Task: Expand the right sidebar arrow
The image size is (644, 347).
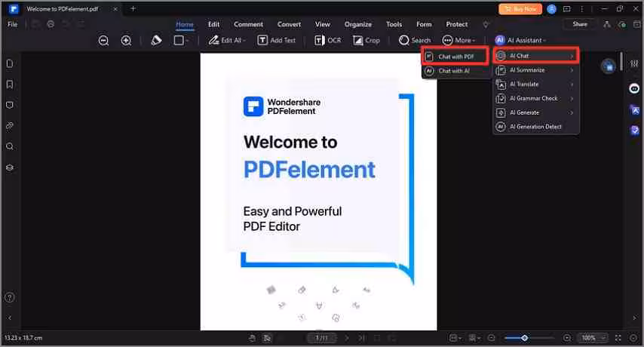Action: [634, 318]
